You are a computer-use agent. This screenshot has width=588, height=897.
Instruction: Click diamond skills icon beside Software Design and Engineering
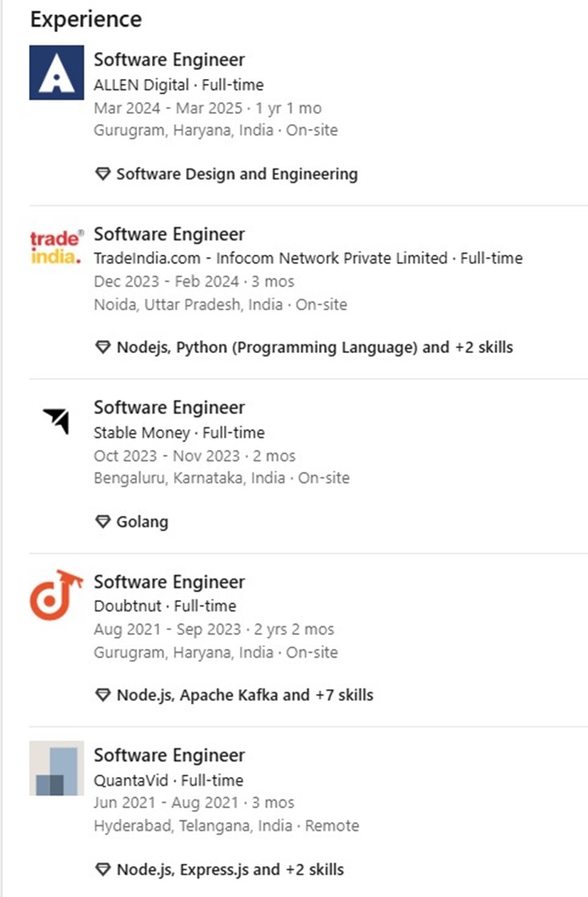tap(102, 174)
